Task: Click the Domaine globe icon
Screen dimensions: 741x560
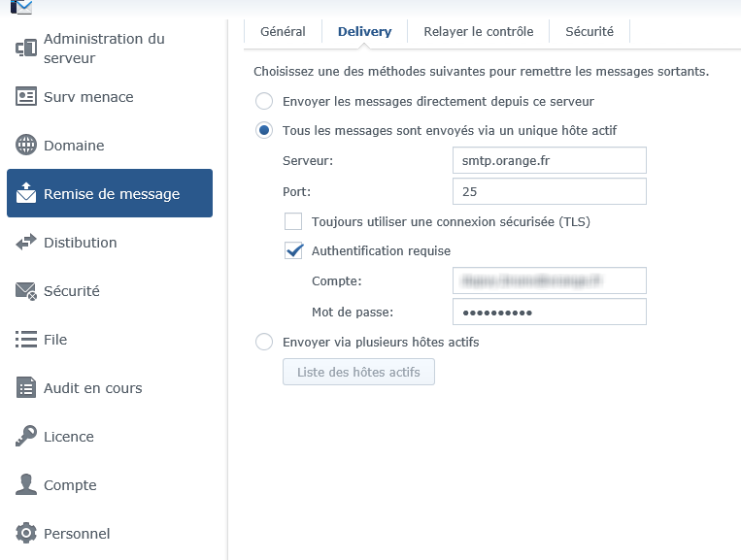Action: click(x=26, y=146)
